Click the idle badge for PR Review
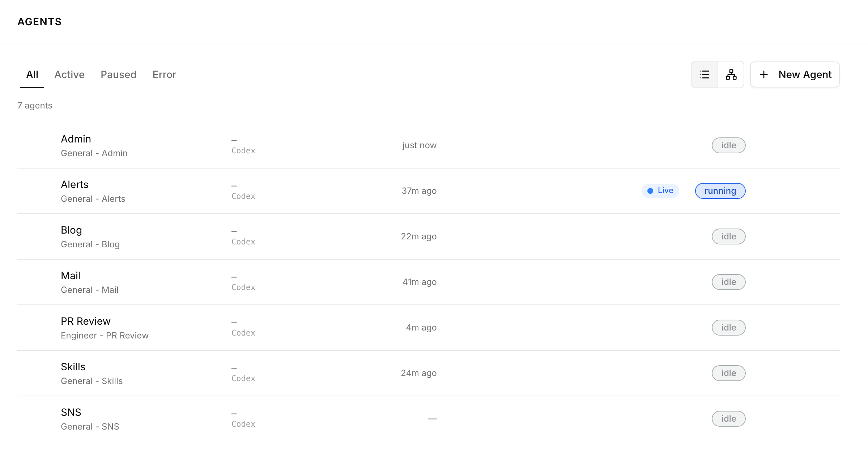The image size is (868, 452). pos(729,328)
